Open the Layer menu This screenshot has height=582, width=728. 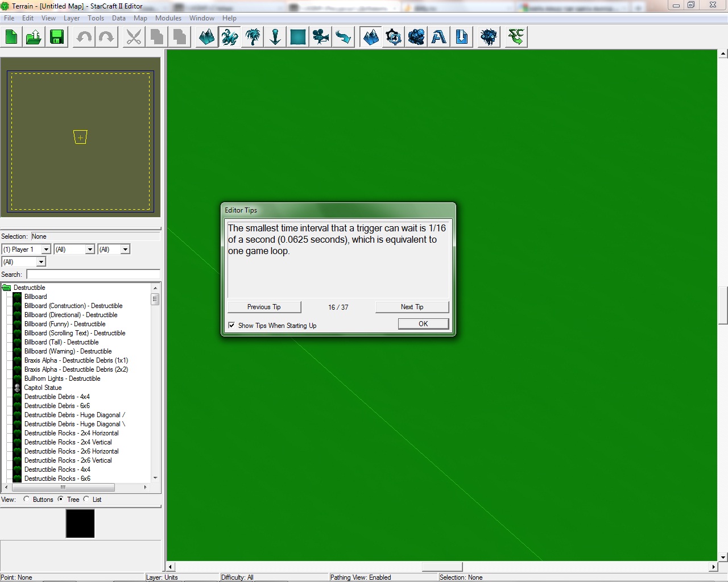[72, 18]
